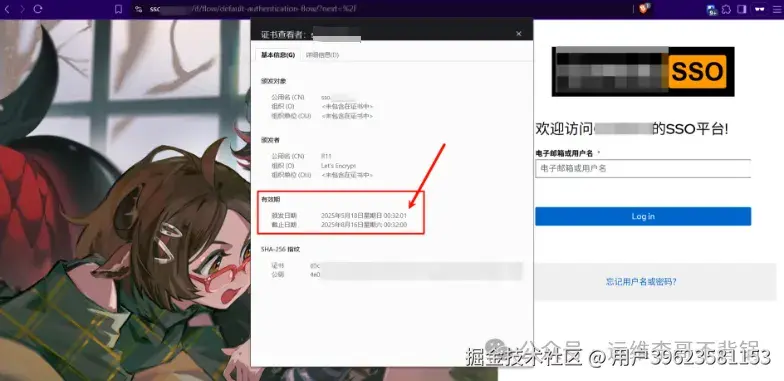Open the browser hamburger menu

click(x=776, y=9)
